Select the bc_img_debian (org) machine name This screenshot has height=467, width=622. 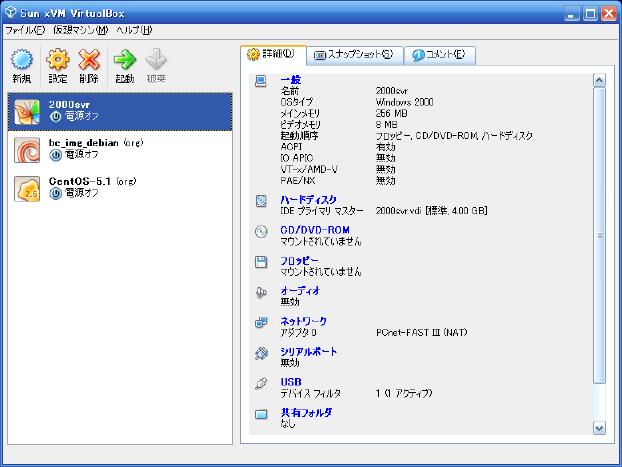pyautogui.click(x=96, y=143)
